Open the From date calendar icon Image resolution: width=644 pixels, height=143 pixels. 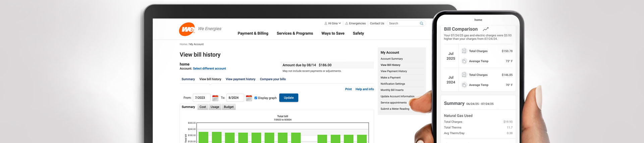point(215,98)
